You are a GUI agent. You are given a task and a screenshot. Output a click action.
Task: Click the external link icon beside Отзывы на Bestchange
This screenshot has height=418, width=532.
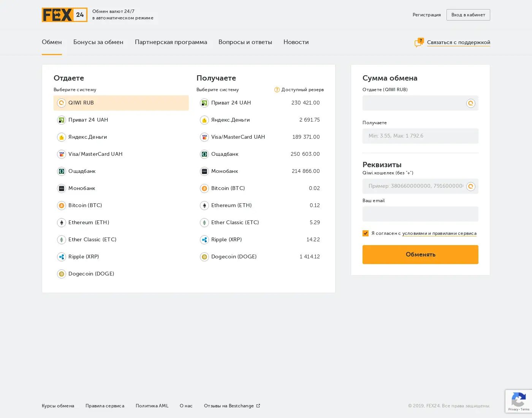point(258,406)
